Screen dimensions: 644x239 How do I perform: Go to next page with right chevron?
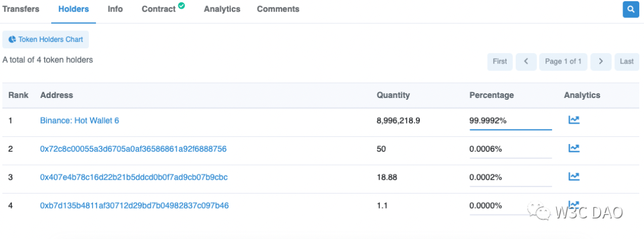pyautogui.click(x=601, y=61)
